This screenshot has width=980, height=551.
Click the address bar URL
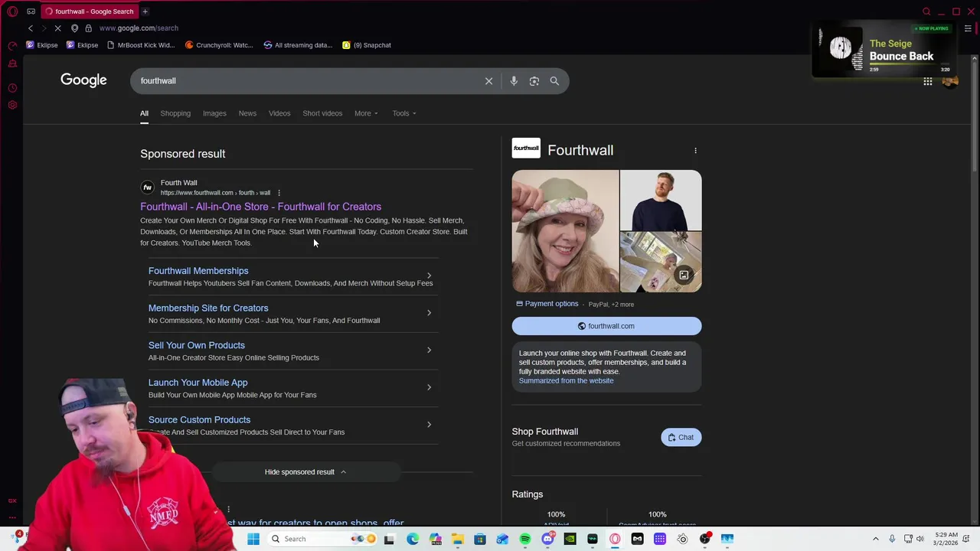[x=139, y=28]
